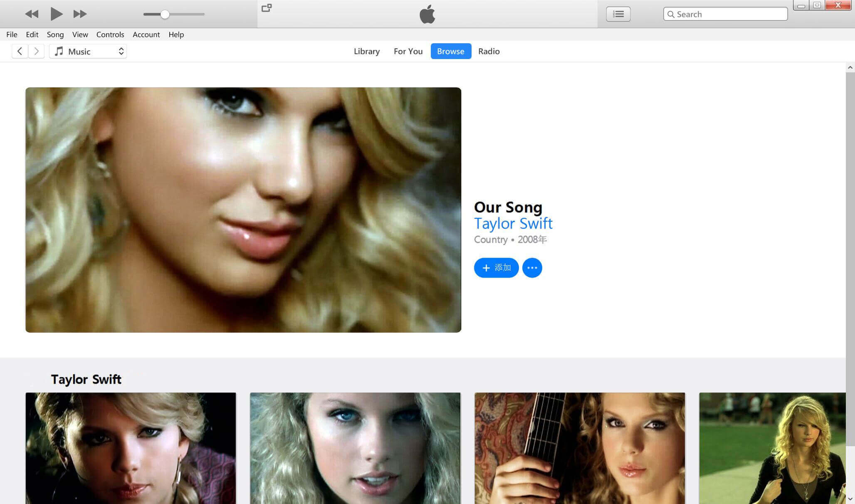Open the Song menu

pos(54,34)
